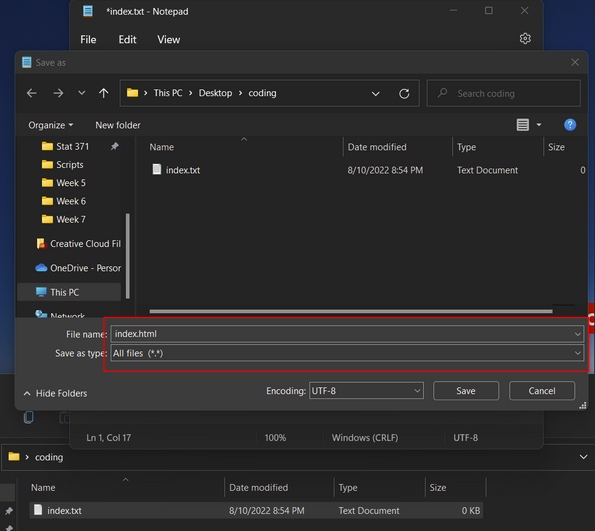Create a New folder
The image size is (595, 531).
click(x=118, y=125)
